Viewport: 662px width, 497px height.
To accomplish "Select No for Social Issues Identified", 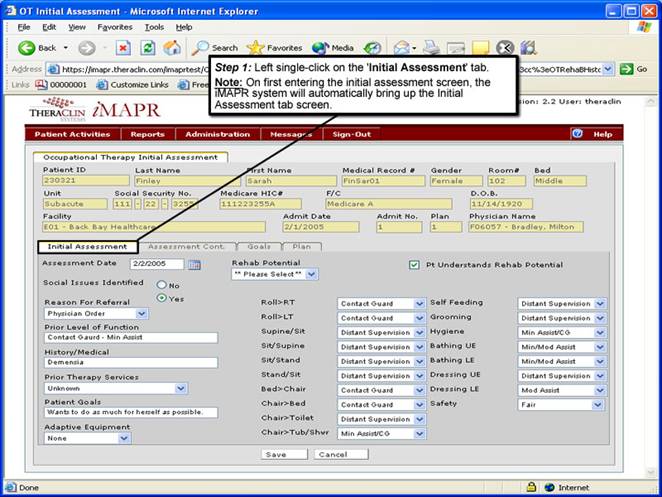I will tap(161, 285).
